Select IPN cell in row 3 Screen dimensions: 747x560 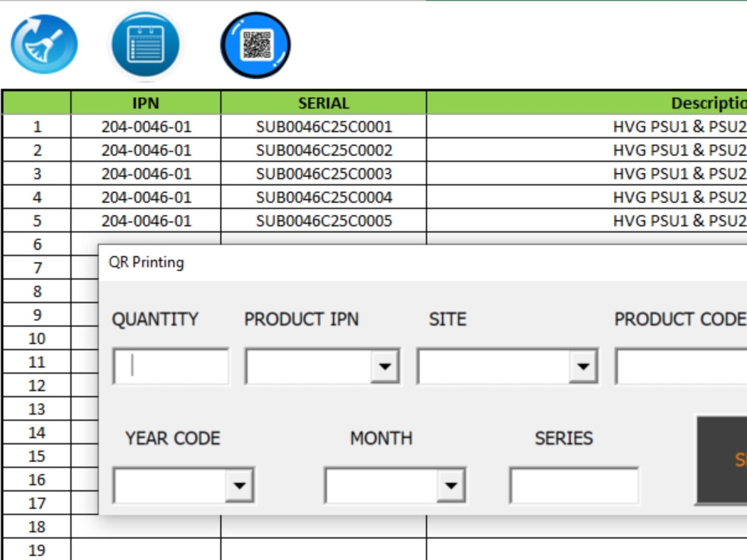146,173
